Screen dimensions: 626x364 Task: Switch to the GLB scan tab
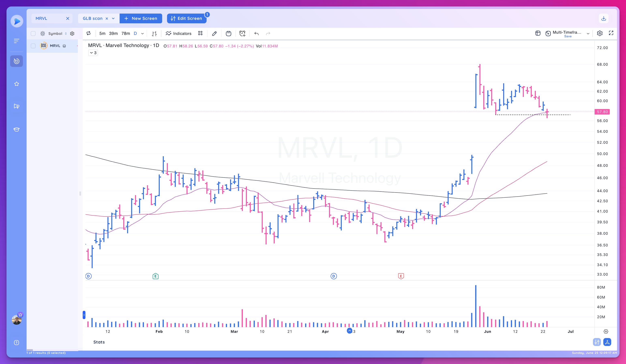point(92,18)
